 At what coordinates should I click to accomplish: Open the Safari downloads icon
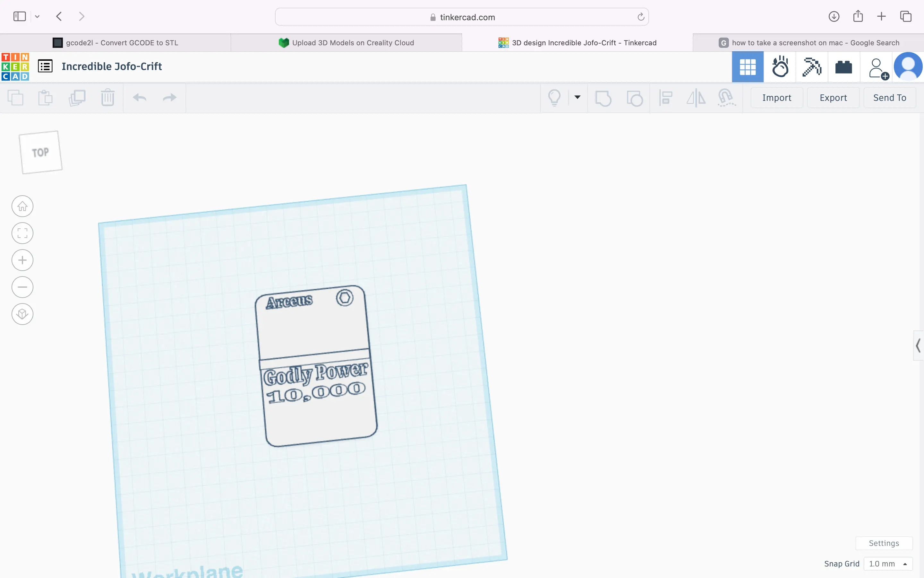pos(834,16)
